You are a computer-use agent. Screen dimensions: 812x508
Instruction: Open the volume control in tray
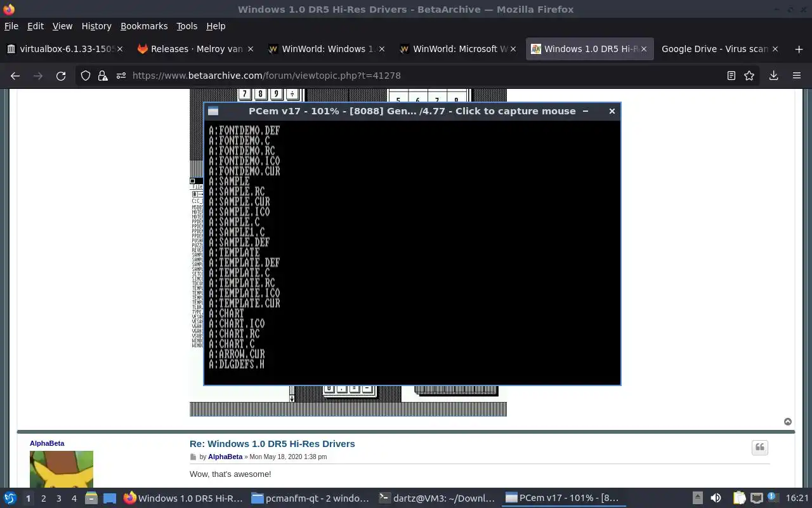tap(716, 498)
